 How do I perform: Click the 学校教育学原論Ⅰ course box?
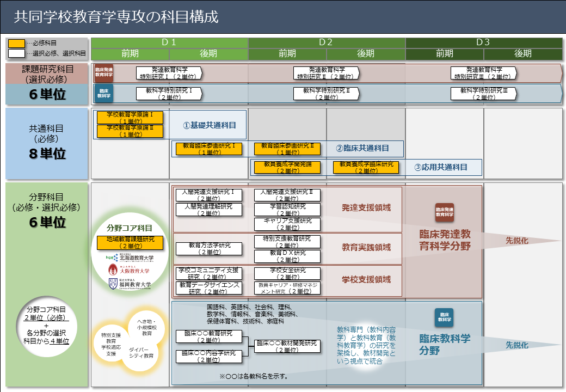pyautogui.click(x=130, y=118)
